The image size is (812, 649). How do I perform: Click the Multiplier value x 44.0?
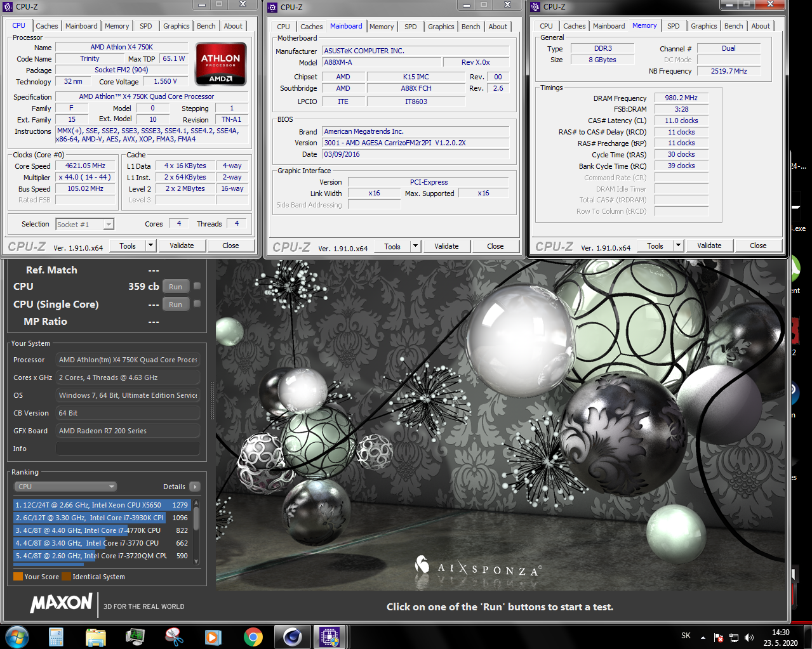85,177
